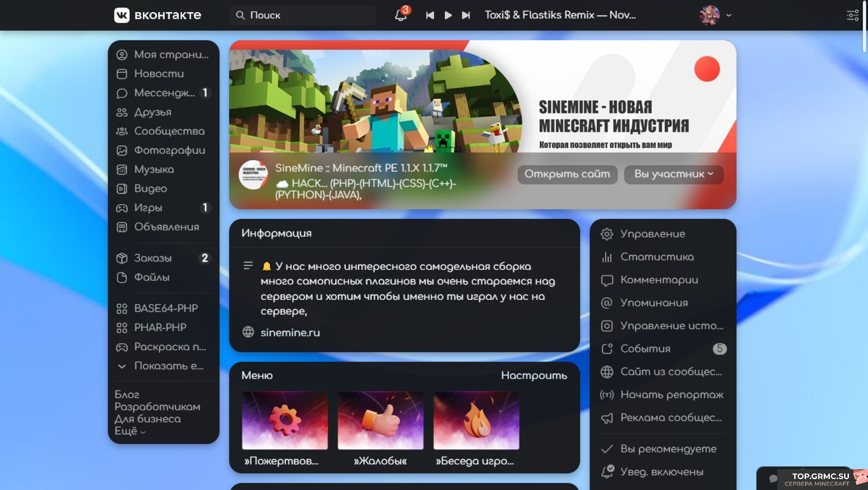Click the Открыть сайт button
The width and height of the screenshot is (868, 490).
(x=567, y=174)
